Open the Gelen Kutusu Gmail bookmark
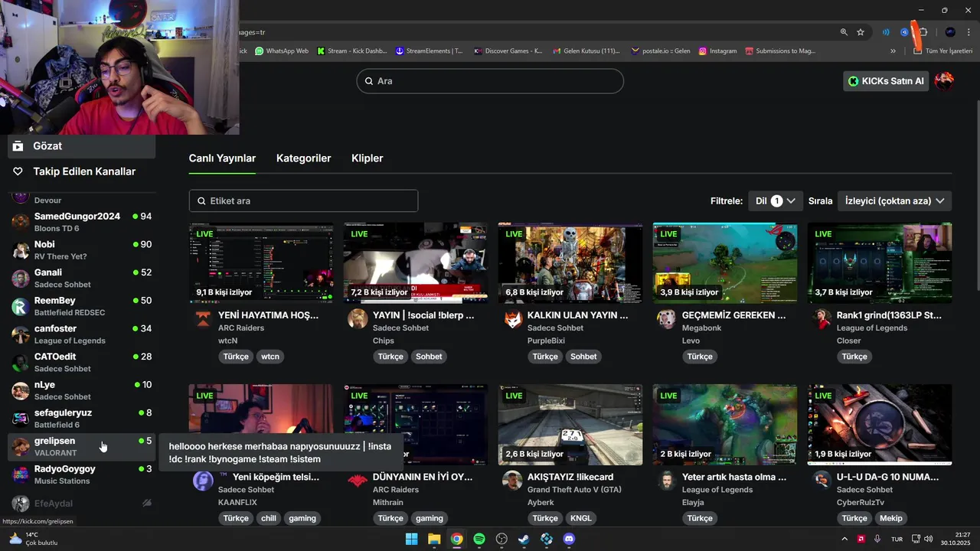Image resolution: width=980 pixels, height=551 pixels. 586,51
